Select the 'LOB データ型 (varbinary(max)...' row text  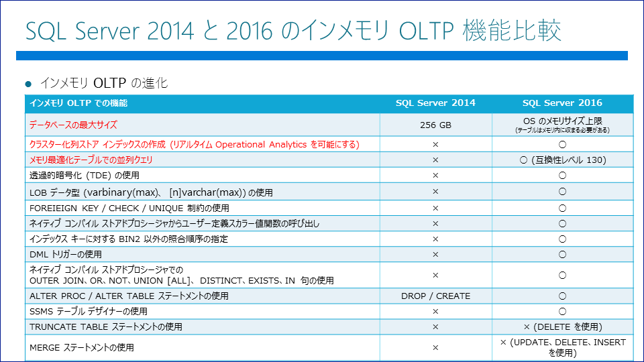[151, 192]
